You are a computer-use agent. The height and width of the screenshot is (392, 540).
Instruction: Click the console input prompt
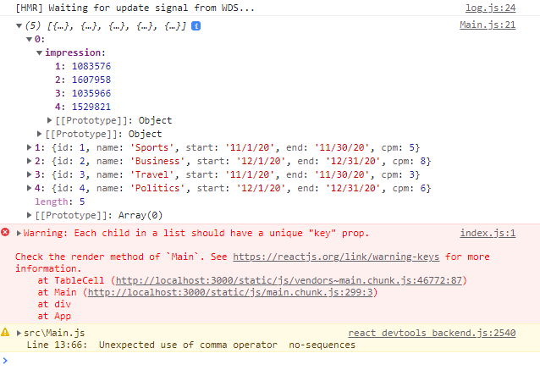click(270, 361)
